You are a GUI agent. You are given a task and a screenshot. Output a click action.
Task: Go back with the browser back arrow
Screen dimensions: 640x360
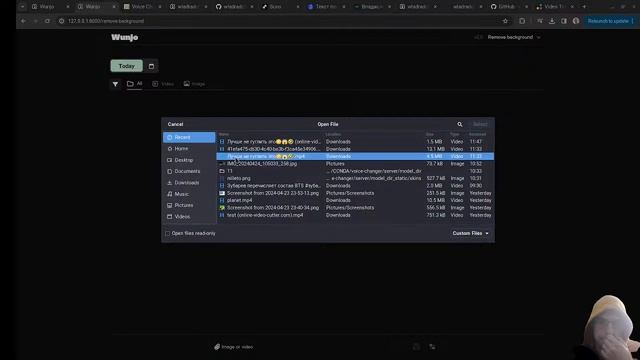[23, 21]
